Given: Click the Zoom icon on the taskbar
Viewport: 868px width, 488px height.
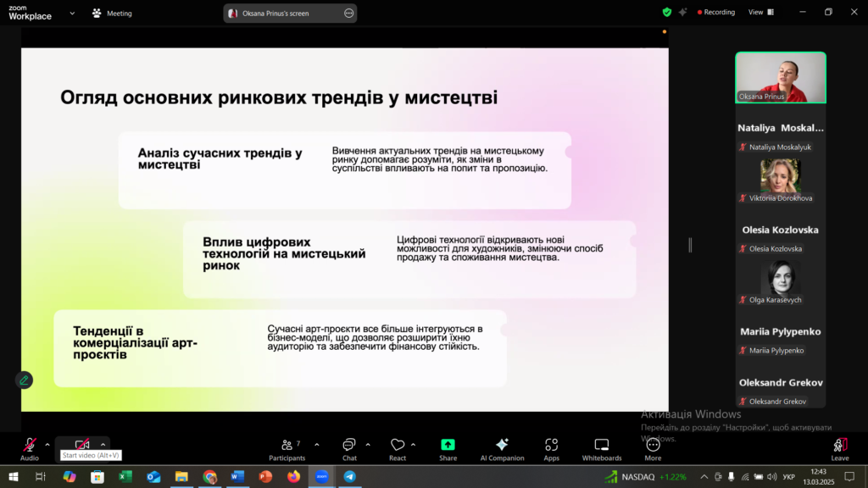Looking at the screenshot, I should (321, 476).
